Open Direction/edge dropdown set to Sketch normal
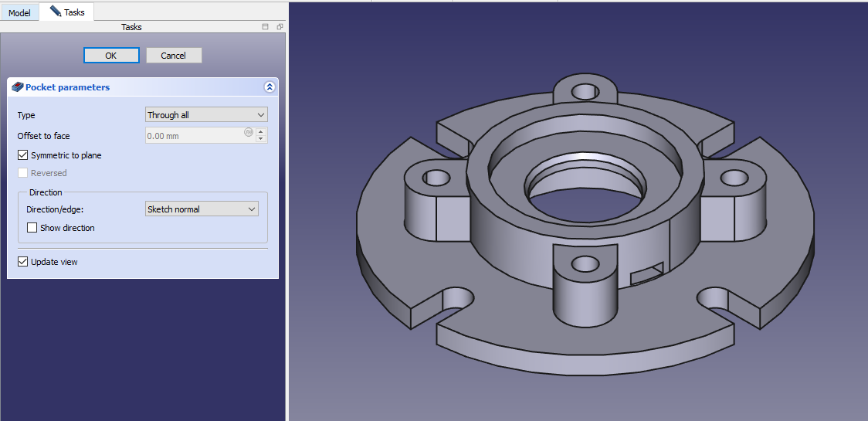The image size is (868, 421). 202,209
